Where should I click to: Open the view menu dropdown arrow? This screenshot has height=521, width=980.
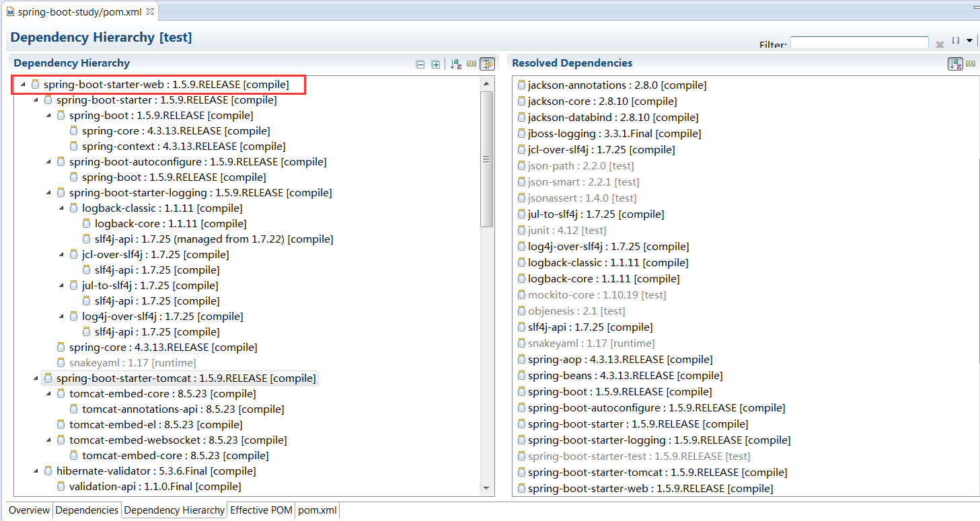pyautogui.click(x=969, y=41)
